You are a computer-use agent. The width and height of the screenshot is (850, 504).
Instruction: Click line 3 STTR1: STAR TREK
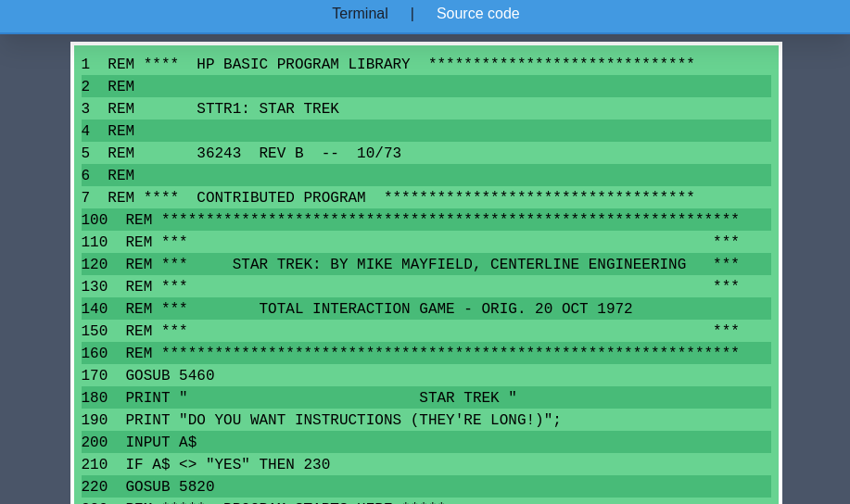[426, 108]
